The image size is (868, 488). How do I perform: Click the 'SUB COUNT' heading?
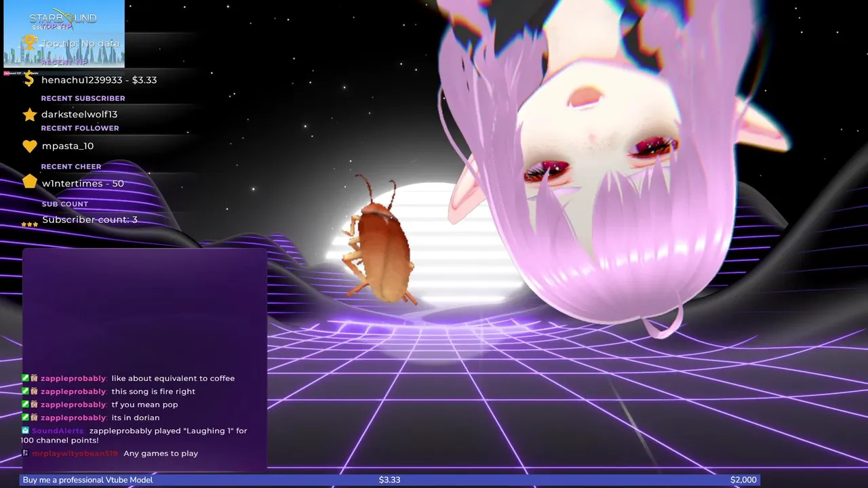(x=65, y=204)
